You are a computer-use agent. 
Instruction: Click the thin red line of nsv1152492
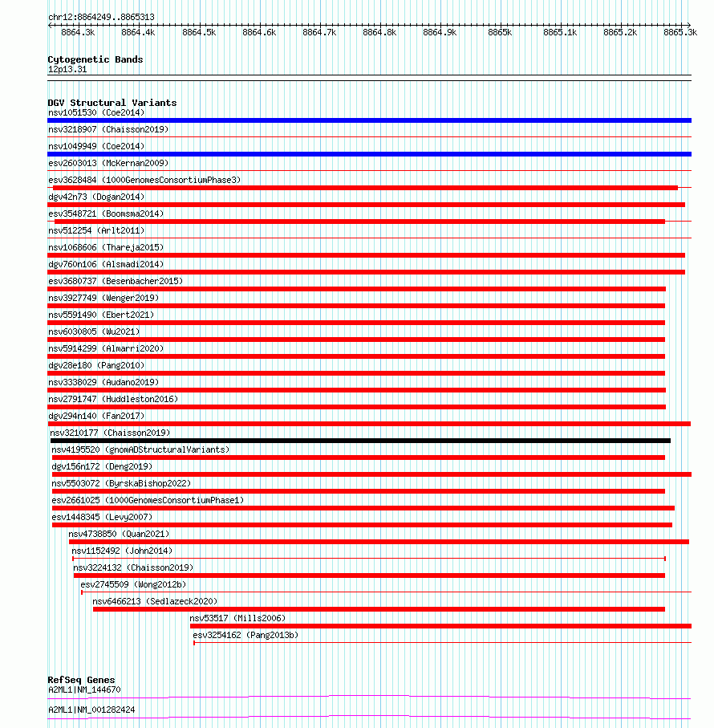coord(369,559)
